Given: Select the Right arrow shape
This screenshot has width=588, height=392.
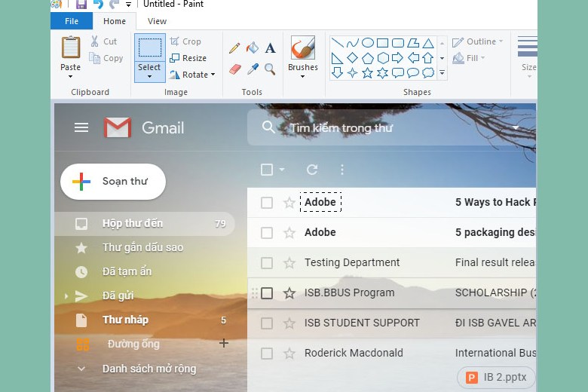Looking at the screenshot, I should pyautogui.click(x=397, y=58).
